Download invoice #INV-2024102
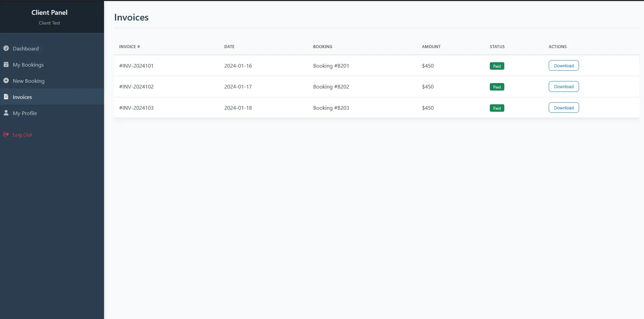 (x=564, y=86)
